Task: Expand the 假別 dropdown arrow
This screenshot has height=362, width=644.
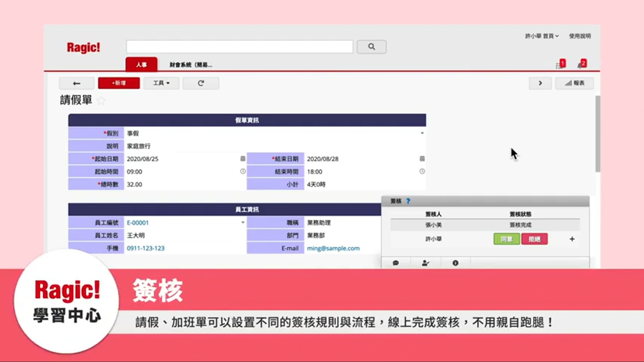Action: (x=422, y=133)
